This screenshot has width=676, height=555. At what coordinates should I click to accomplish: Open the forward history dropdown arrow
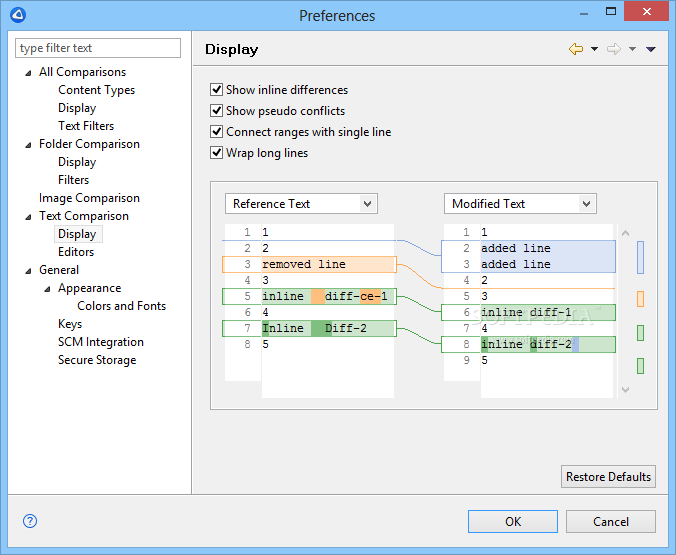tap(632, 49)
